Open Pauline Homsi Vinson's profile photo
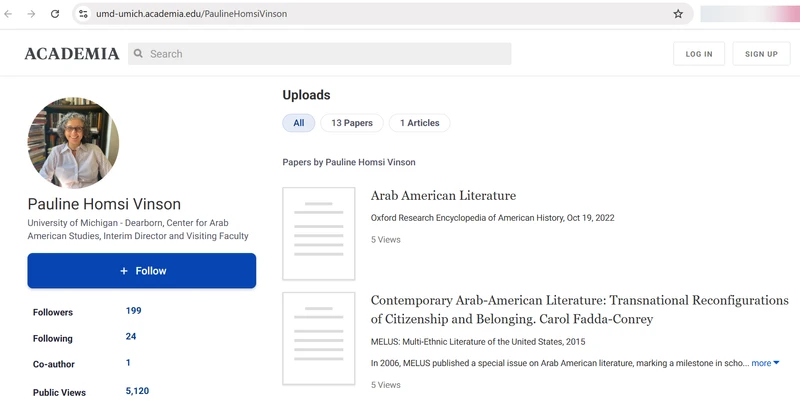Screen dimensions: 800x407 point(73,143)
